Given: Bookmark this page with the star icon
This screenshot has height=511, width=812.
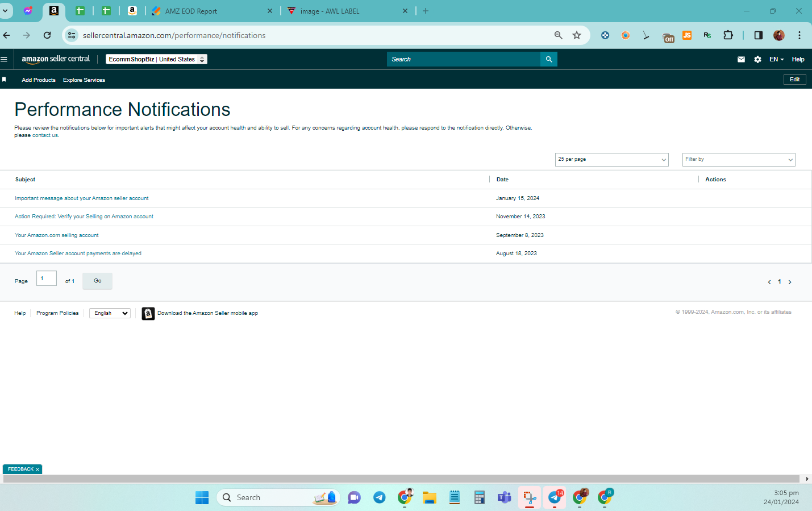Looking at the screenshot, I should pyautogui.click(x=577, y=35).
